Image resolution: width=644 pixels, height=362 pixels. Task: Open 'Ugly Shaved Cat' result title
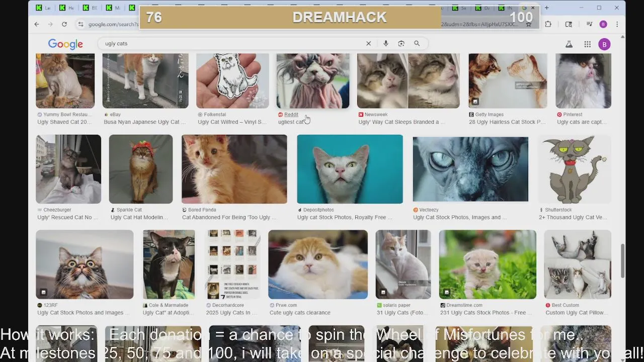point(65,122)
